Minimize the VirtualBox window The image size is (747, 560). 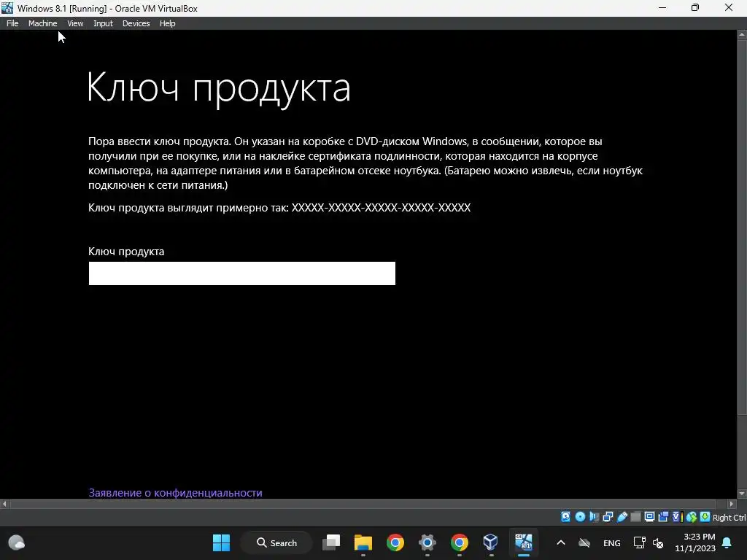(x=662, y=7)
